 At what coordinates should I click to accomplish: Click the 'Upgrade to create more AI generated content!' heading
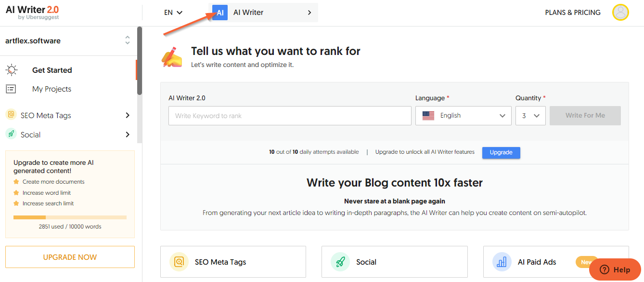pyautogui.click(x=53, y=167)
